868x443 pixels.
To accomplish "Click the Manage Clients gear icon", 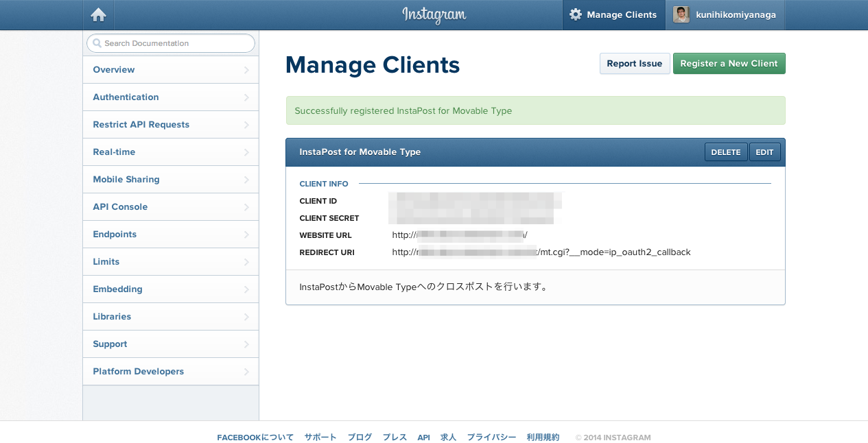I will [x=576, y=14].
